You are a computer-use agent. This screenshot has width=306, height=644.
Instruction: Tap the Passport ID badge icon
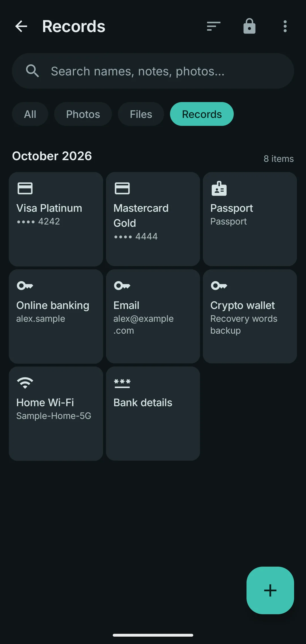[x=219, y=188]
